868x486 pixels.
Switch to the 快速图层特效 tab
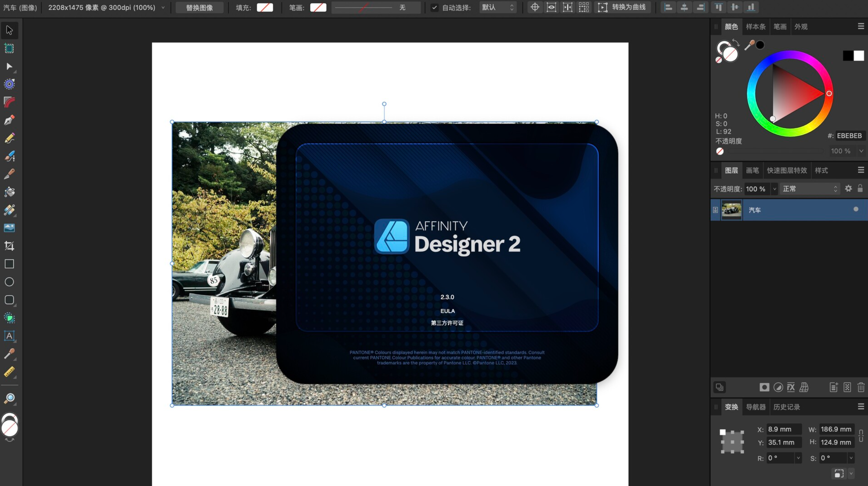pyautogui.click(x=787, y=170)
